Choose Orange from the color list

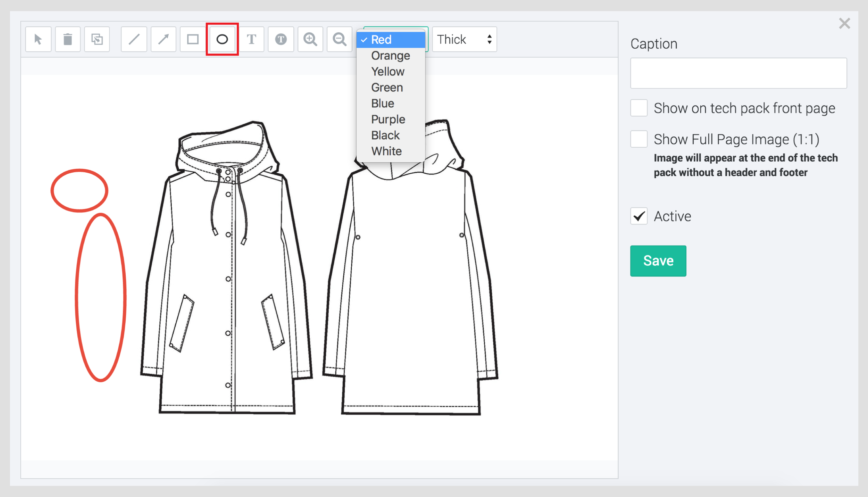click(391, 56)
